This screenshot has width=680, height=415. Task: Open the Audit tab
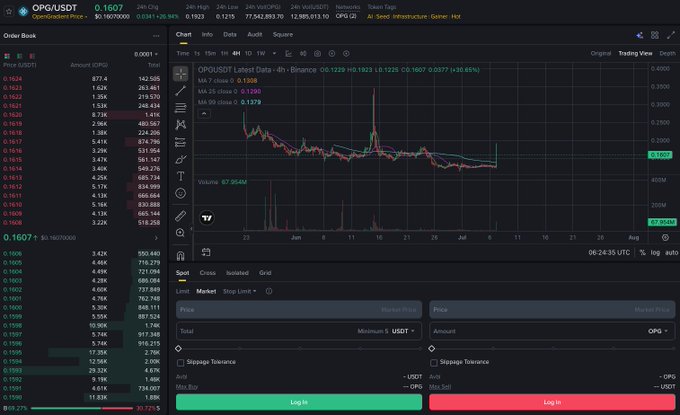[255, 34]
